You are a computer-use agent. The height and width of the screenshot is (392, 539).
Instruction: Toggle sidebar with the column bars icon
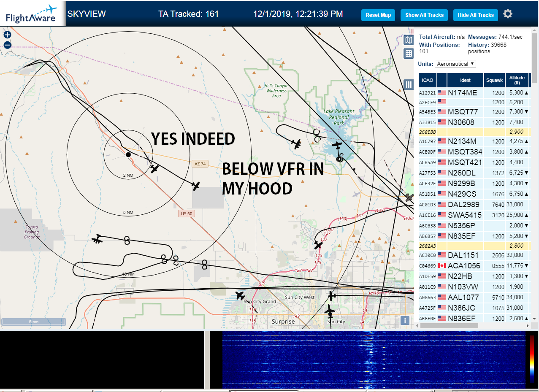tap(409, 84)
